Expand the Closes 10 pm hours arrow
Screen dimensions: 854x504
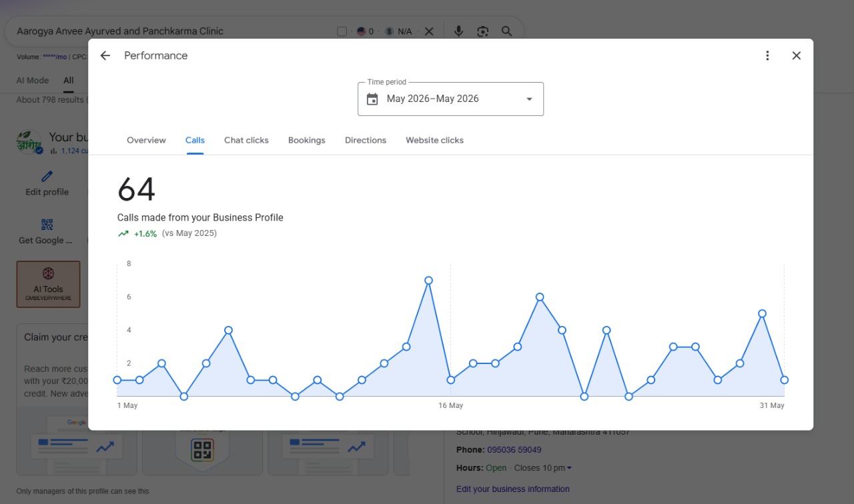[x=568, y=468]
